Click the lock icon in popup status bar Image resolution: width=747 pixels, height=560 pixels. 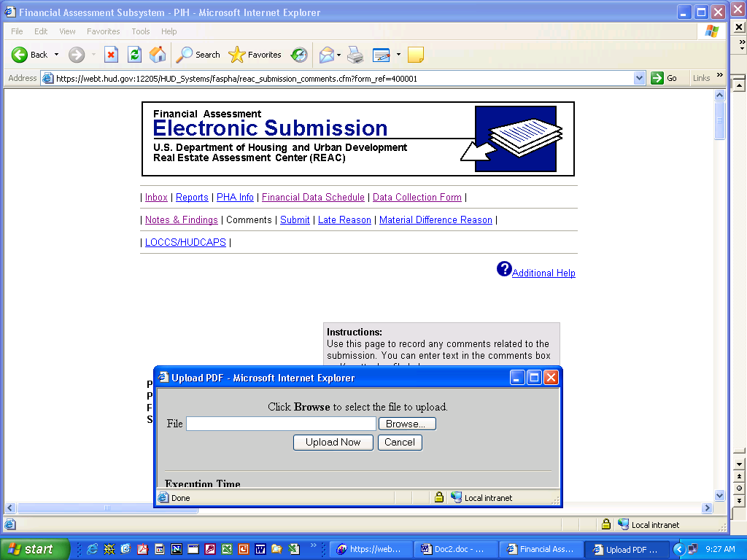click(x=438, y=497)
